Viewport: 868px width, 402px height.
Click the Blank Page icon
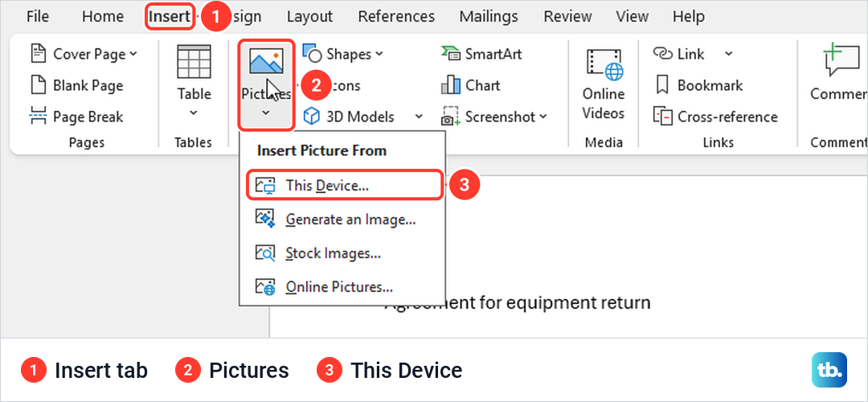(39, 85)
